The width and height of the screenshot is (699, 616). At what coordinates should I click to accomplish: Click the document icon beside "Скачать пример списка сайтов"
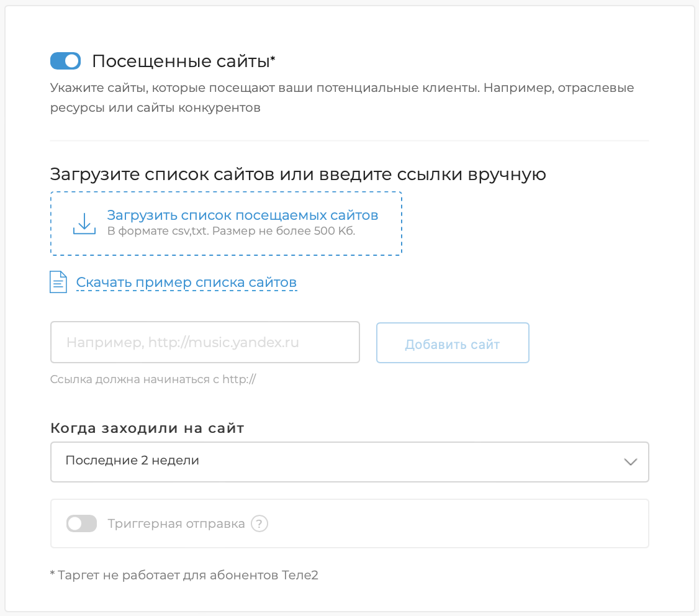(57, 281)
